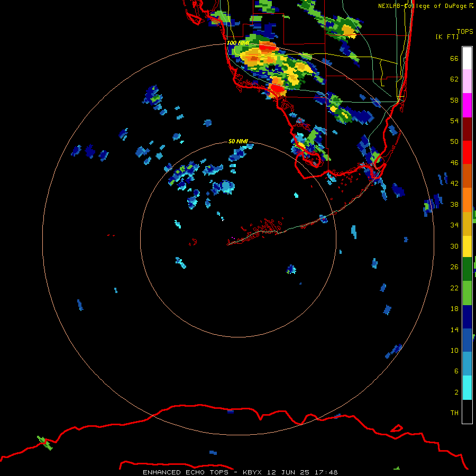The height and width of the screenshot is (476, 476).
Task: Select the 100 NMI range ring label
Action: (x=237, y=43)
